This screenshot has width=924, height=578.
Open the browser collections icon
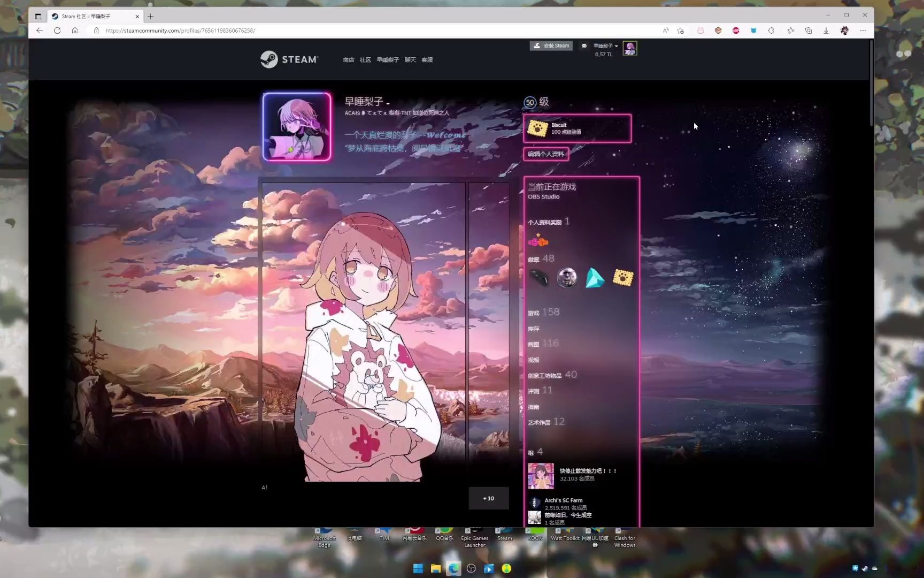[808, 31]
